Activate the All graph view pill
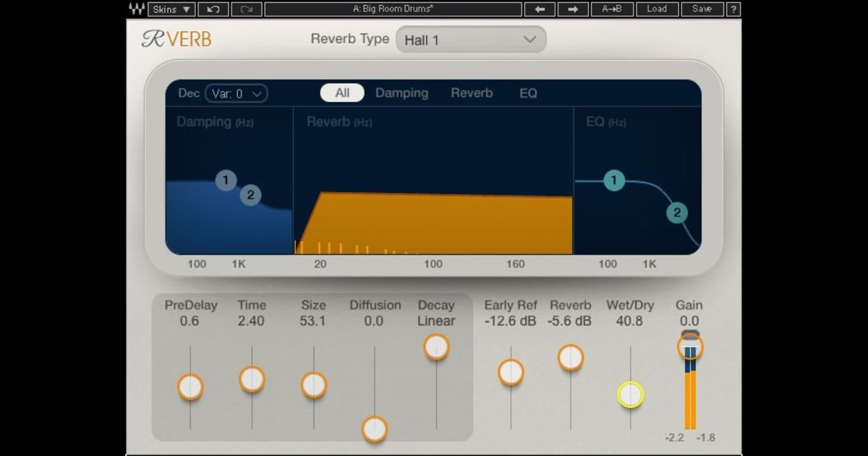Image resolution: width=868 pixels, height=456 pixels. click(x=341, y=93)
